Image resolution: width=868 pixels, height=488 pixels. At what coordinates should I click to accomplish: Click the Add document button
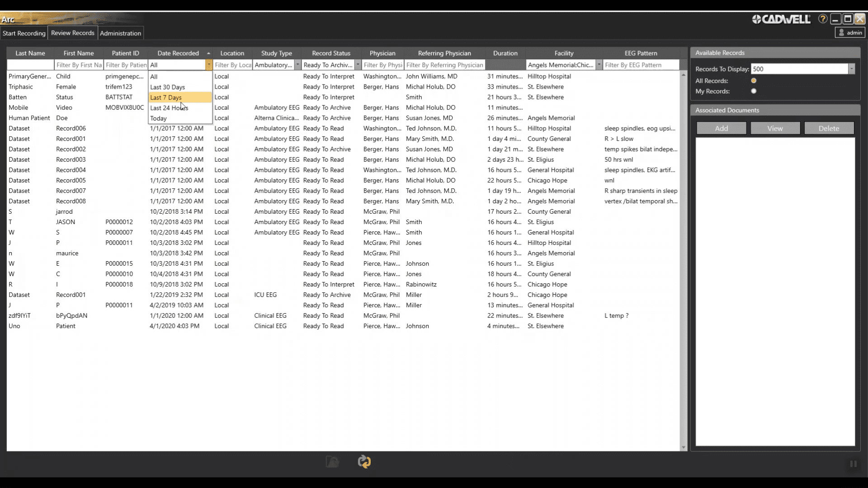tap(721, 128)
